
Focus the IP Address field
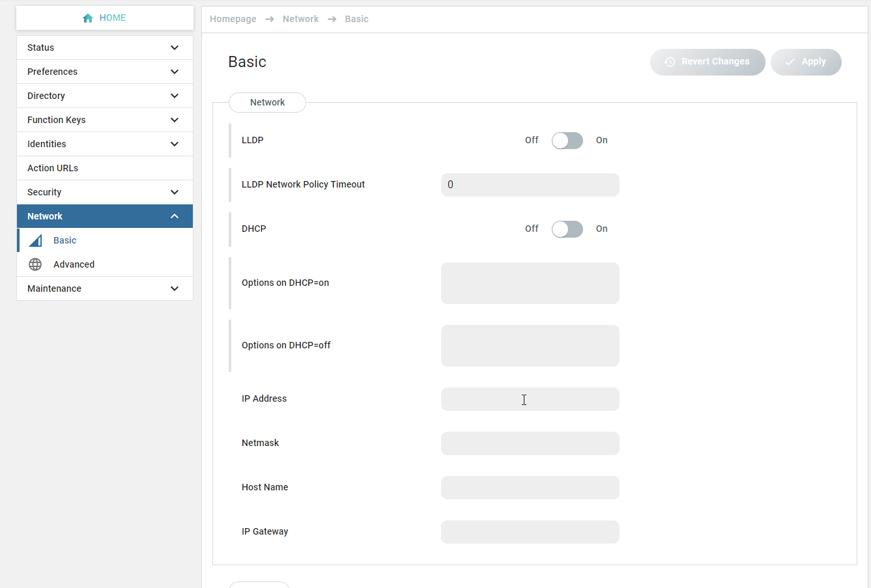pyautogui.click(x=530, y=399)
